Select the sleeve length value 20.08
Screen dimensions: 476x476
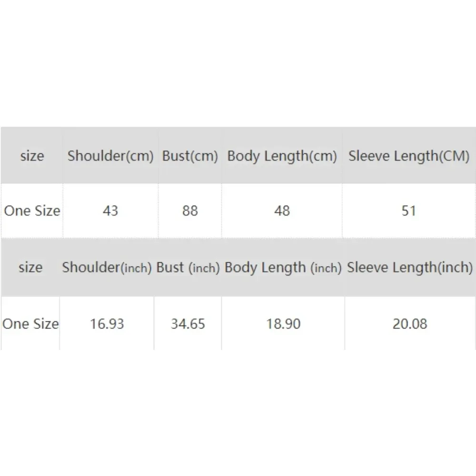tap(410, 324)
